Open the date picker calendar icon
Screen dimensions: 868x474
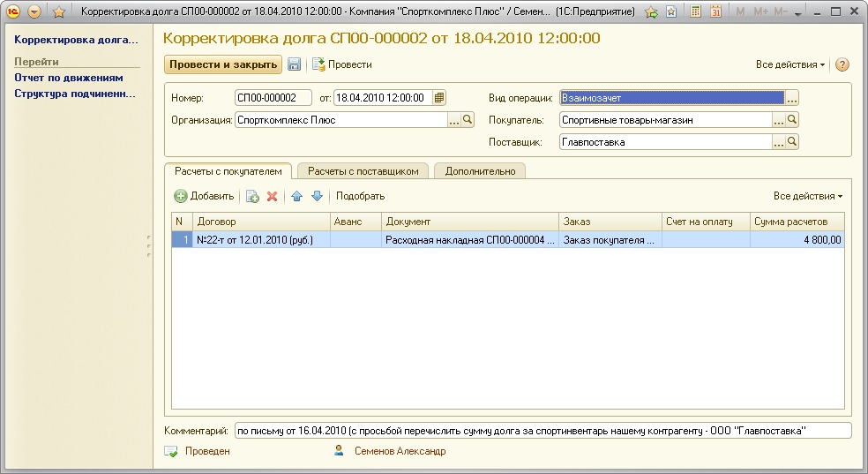pyautogui.click(x=439, y=98)
